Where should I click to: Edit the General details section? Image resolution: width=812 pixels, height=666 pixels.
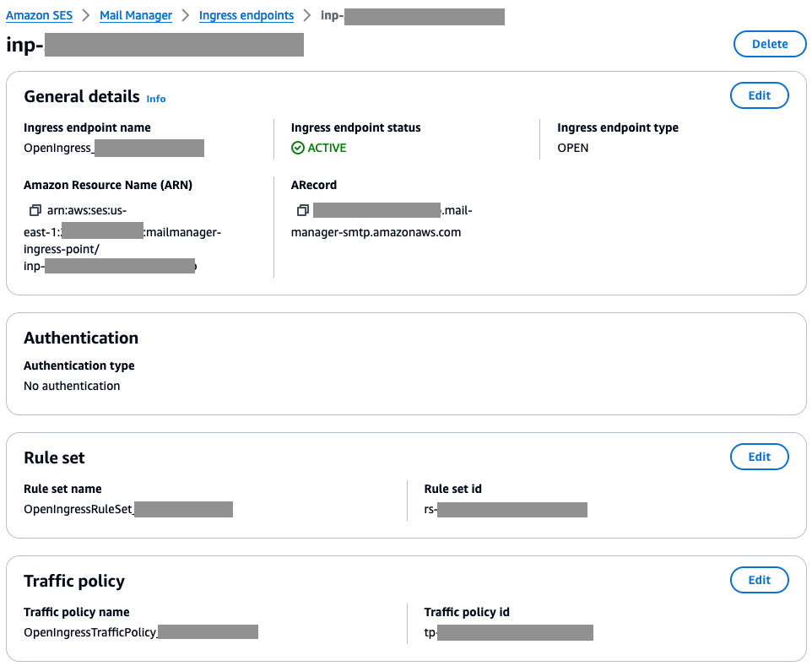coord(758,95)
